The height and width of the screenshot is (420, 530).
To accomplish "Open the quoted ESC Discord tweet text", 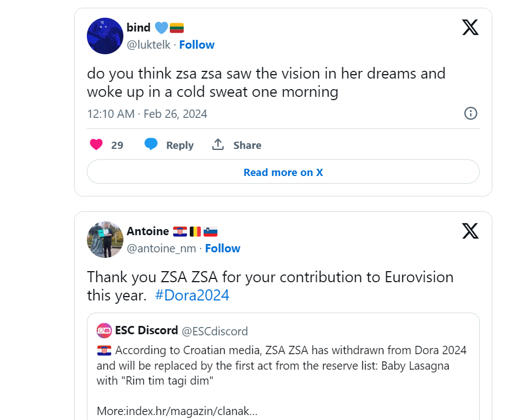I will (282, 365).
